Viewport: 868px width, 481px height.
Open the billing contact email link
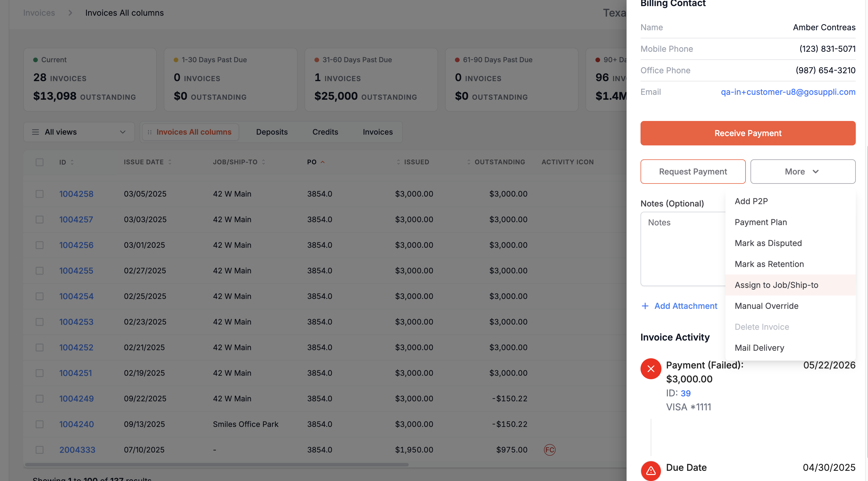(x=788, y=92)
